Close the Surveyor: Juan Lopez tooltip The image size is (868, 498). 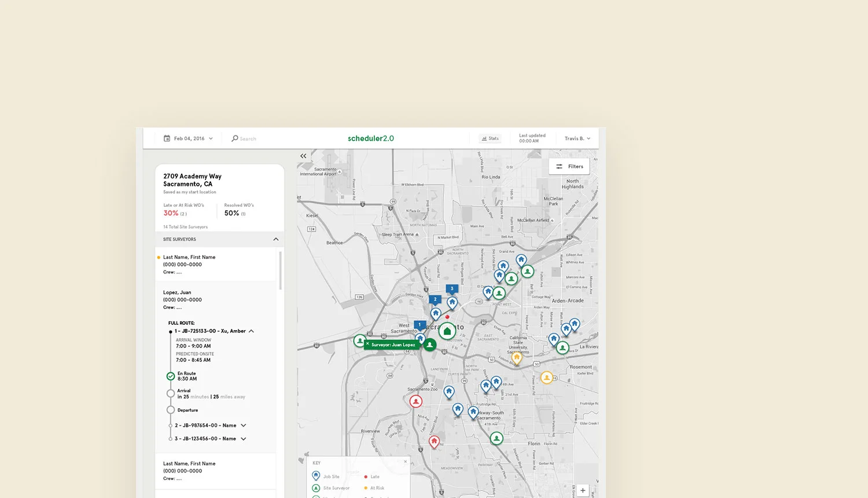pos(367,344)
